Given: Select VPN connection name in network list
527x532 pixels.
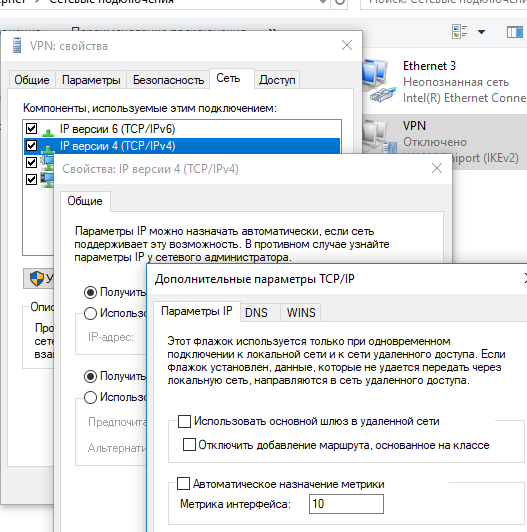Looking at the screenshot, I should pos(414,126).
